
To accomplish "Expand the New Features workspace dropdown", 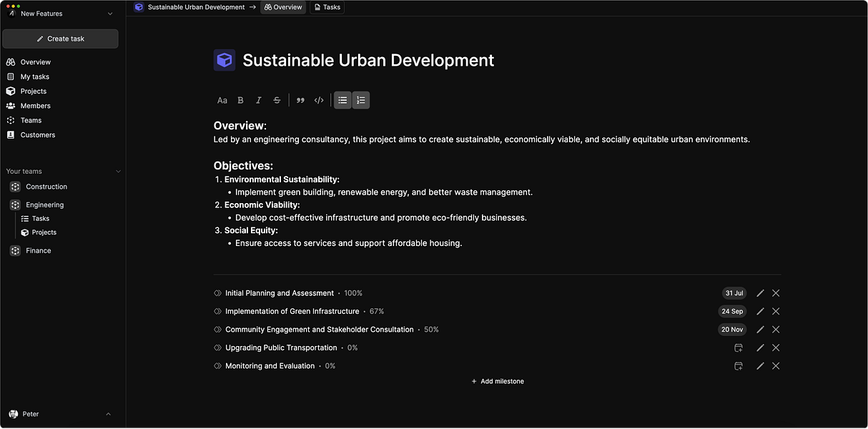I will pyautogui.click(x=110, y=14).
